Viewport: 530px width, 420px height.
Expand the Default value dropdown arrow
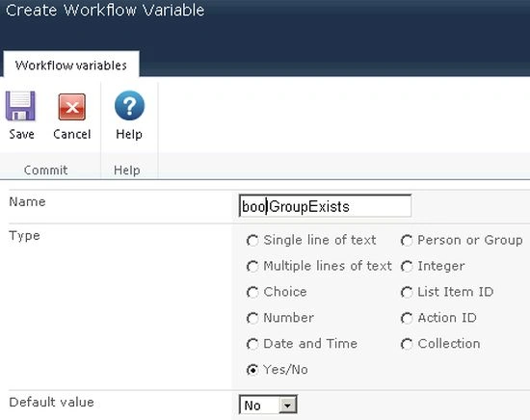click(x=288, y=405)
